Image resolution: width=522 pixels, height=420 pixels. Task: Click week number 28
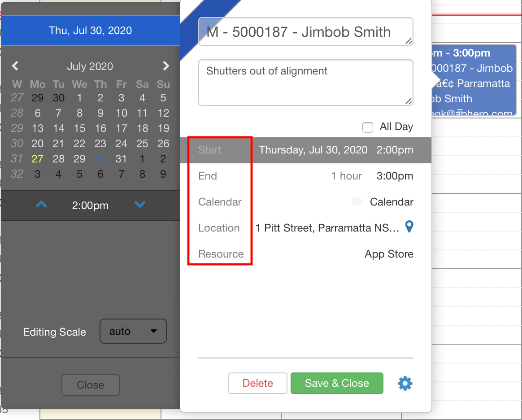[17, 113]
